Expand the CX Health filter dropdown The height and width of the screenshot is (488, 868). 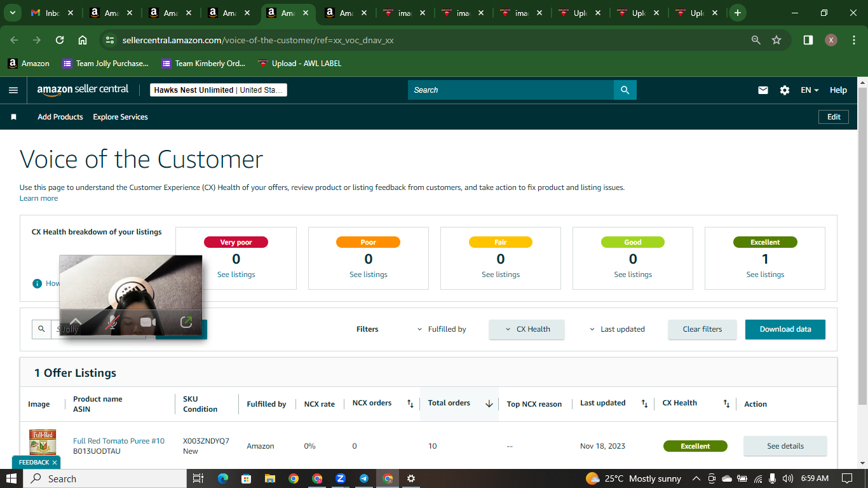click(527, 329)
